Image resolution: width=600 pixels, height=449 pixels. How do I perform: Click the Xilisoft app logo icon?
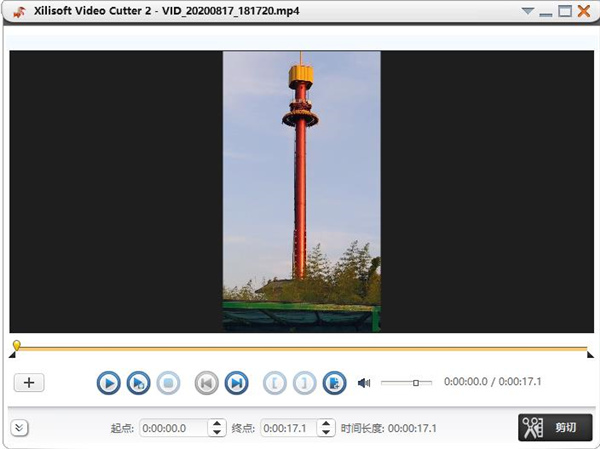pyautogui.click(x=20, y=11)
